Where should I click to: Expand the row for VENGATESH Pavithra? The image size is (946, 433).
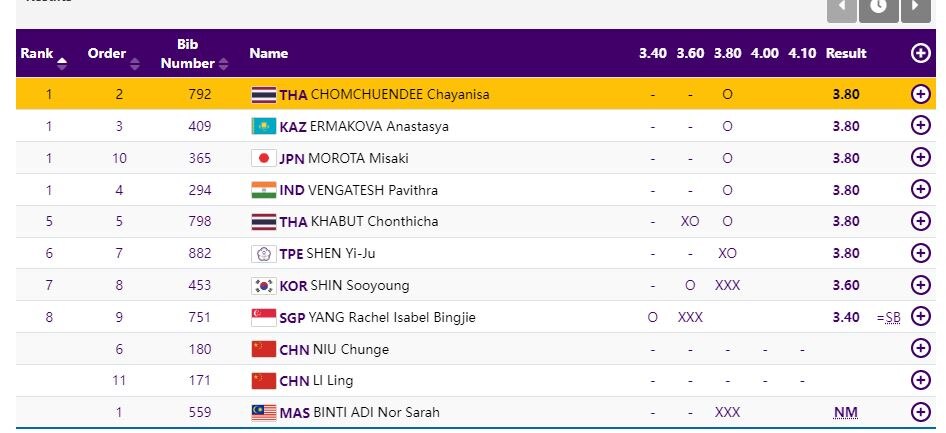tap(921, 190)
